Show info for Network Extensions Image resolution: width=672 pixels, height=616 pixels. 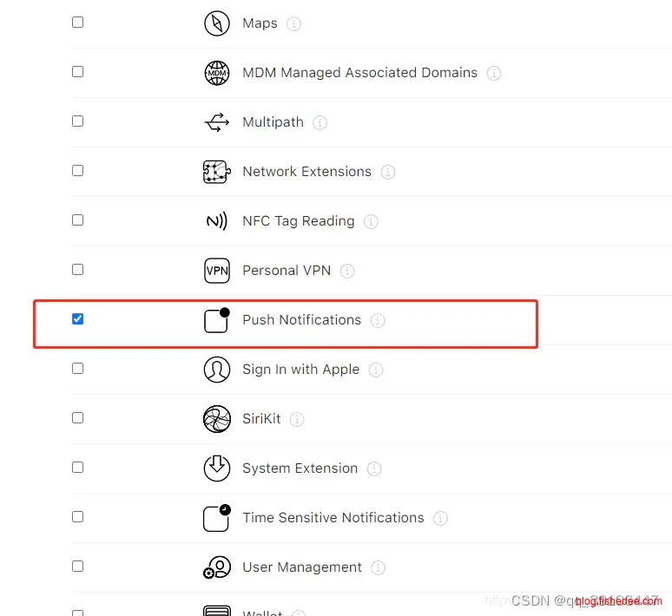click(388, 172)
